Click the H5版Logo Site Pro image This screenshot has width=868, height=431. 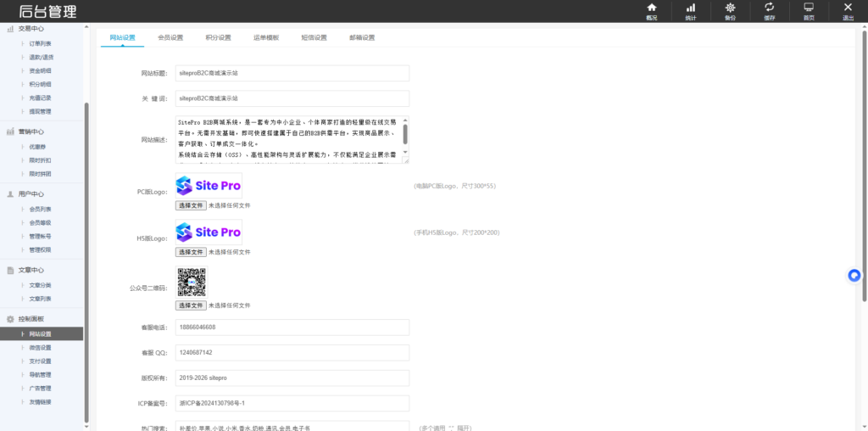209,232
